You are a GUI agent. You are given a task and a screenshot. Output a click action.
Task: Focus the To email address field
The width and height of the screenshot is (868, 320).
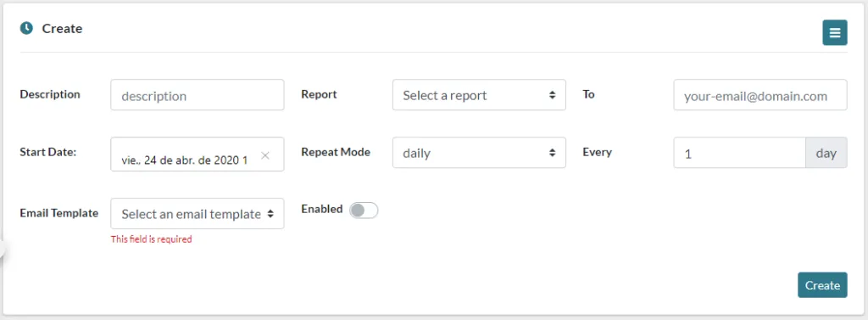[760, 95]
